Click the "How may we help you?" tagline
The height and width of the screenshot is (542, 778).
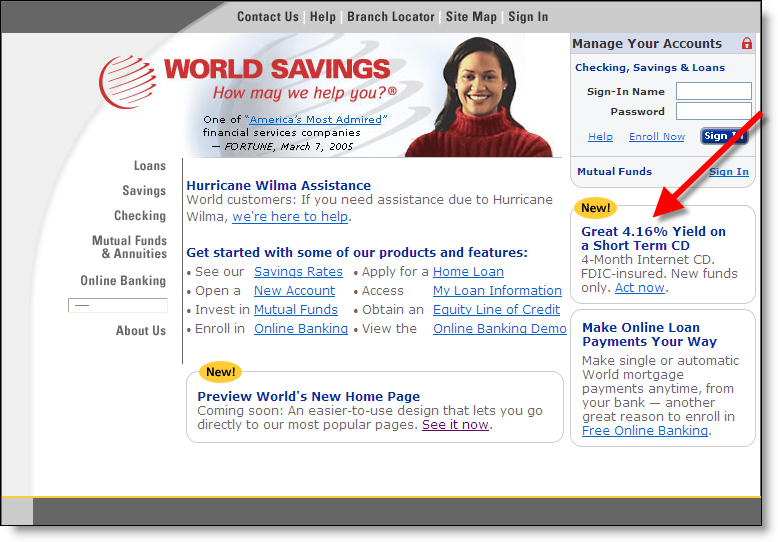305,93
